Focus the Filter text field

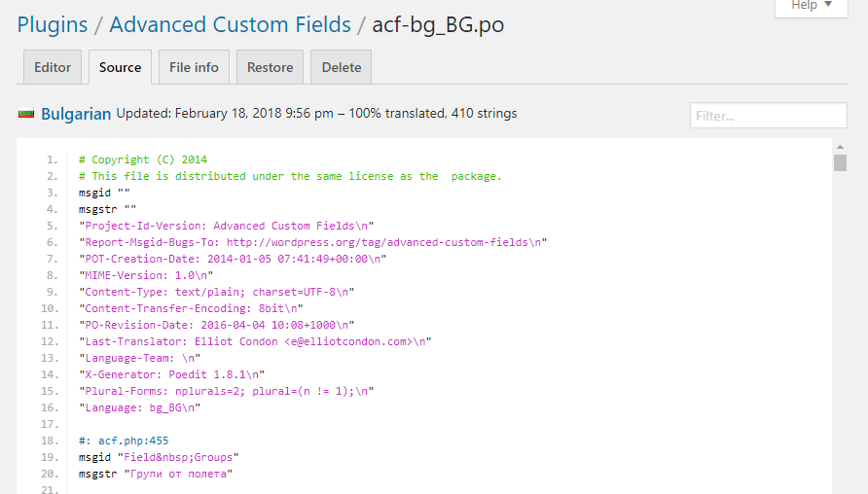point(768,116)
